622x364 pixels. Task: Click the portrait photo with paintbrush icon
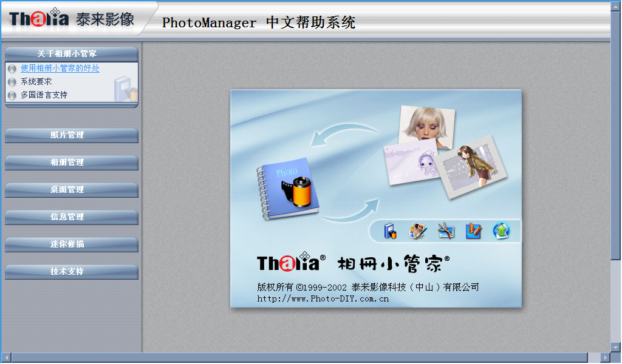pyautogui.click(x=418, y=231)
